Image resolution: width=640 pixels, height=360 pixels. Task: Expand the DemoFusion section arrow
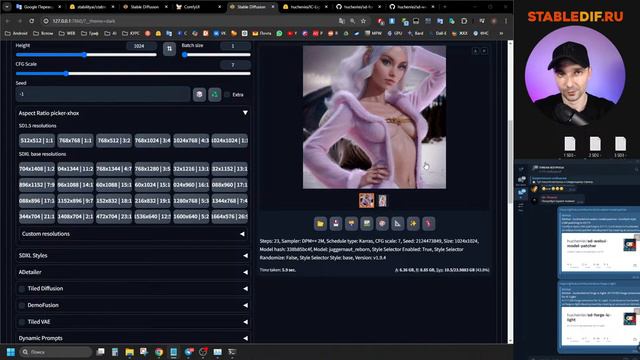pos(245,305)
